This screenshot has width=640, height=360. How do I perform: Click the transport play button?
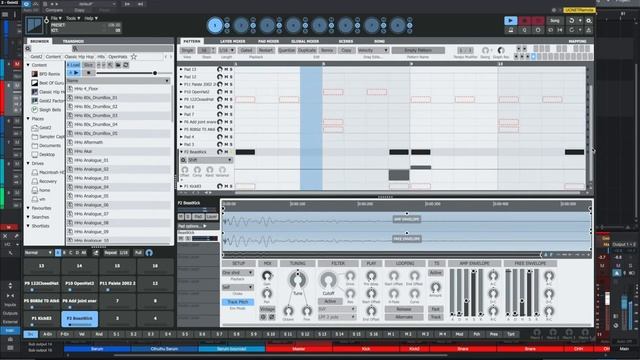(510, 20)
